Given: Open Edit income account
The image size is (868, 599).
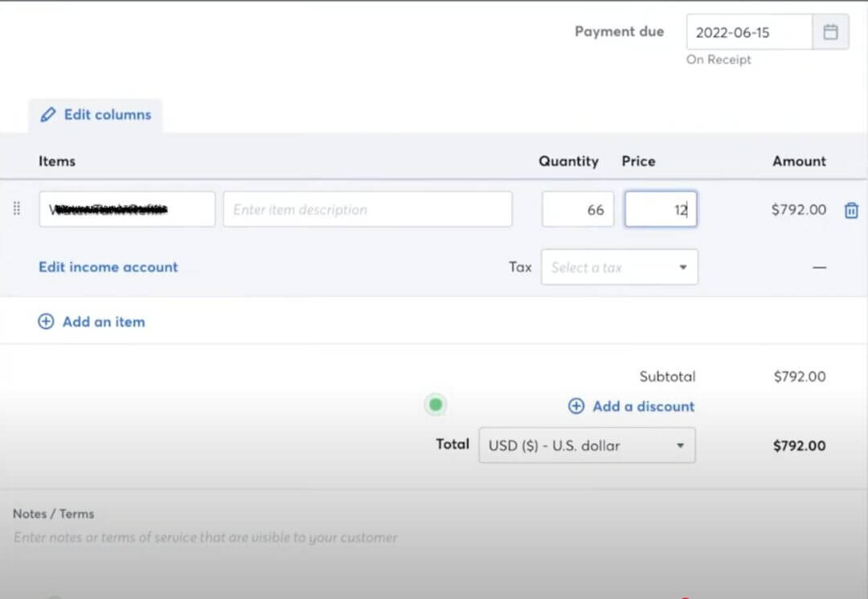Looking at the screenshot, I should [108, 267].
